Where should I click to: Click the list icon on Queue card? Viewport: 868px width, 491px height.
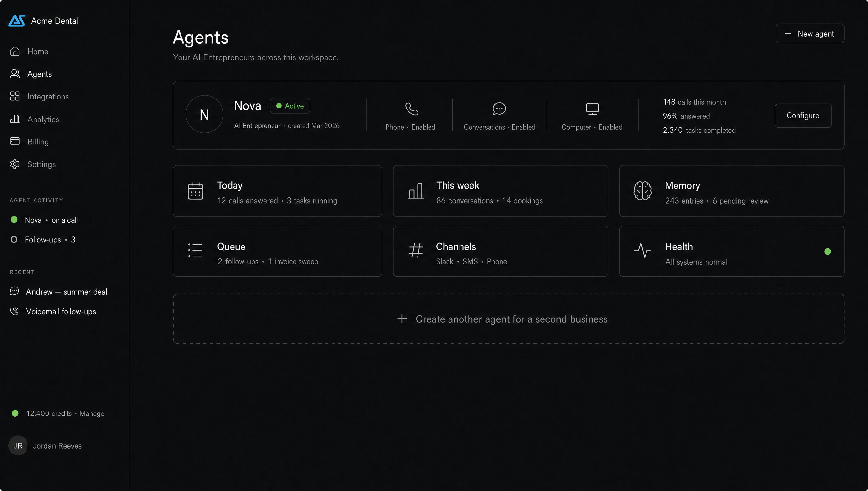pyautogui.click(x=195, y=251)
